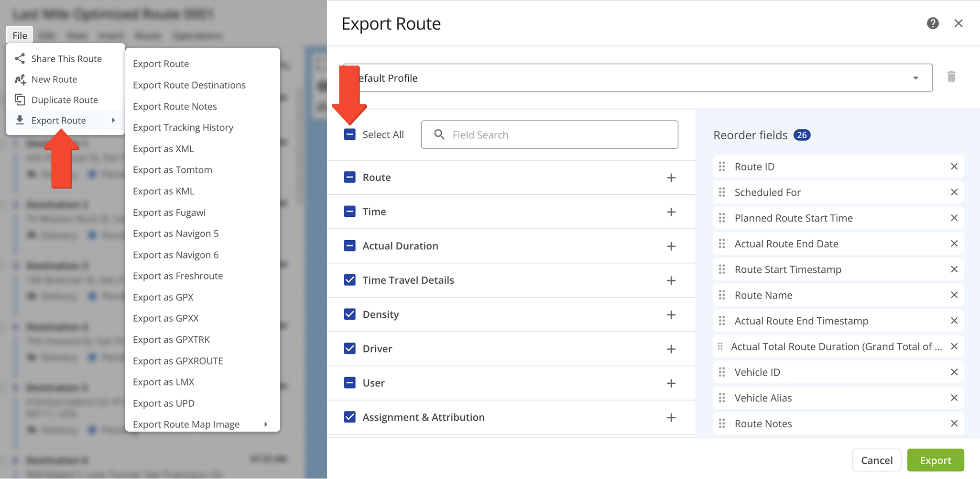Click the Duplicate Route icon

click(x=20, y=100)
